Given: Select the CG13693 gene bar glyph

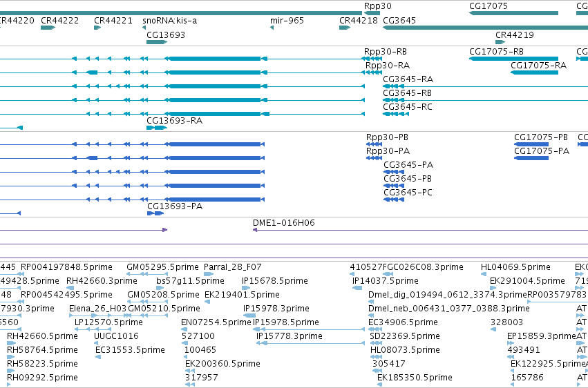Looking at the screenshot, I should coord(157,42).
